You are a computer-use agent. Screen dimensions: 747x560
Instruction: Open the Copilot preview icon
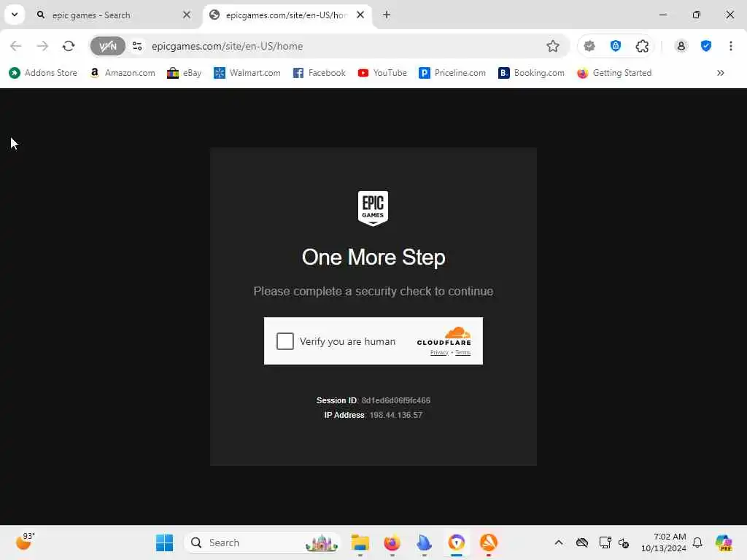[724, 542]
